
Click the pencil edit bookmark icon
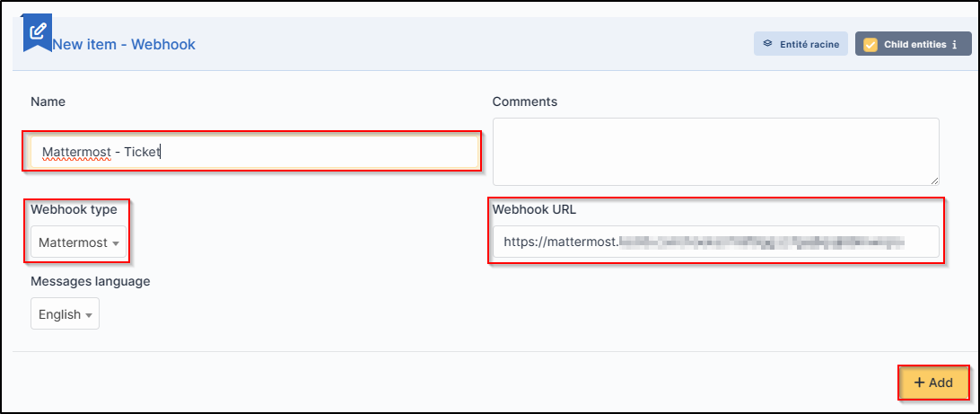[37, 33]
